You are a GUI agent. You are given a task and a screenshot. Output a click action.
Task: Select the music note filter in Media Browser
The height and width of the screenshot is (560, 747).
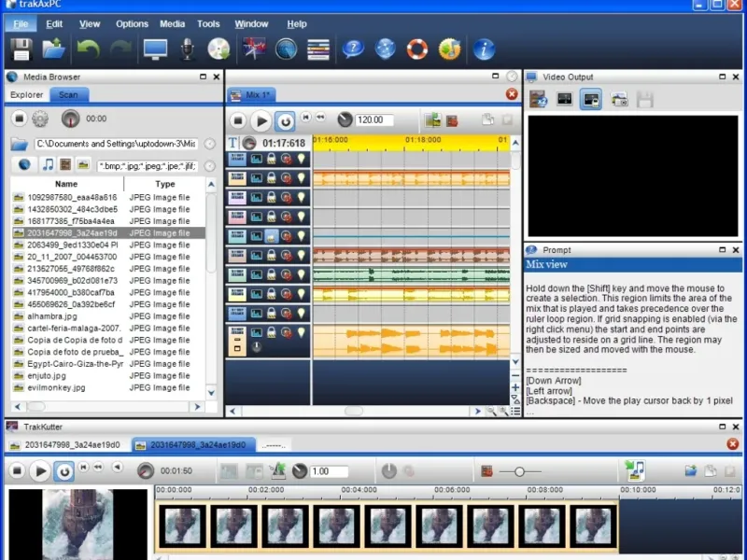(47, 164)
